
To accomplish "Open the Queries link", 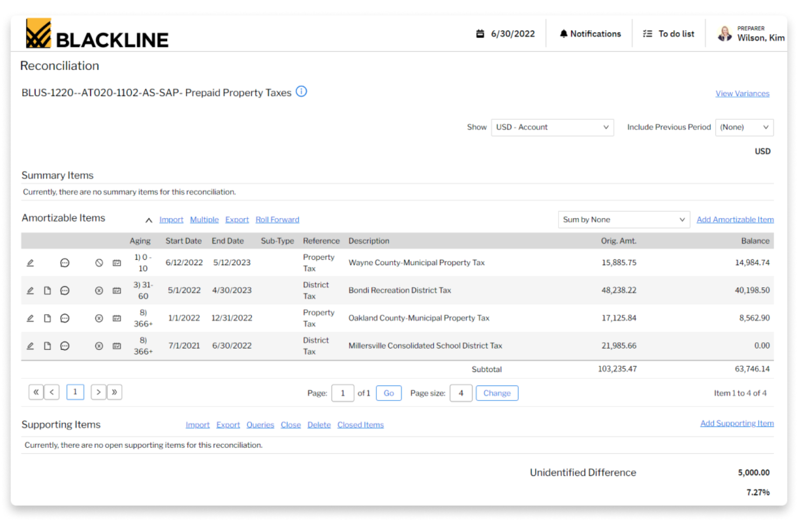I will click(x=260, y=425).
